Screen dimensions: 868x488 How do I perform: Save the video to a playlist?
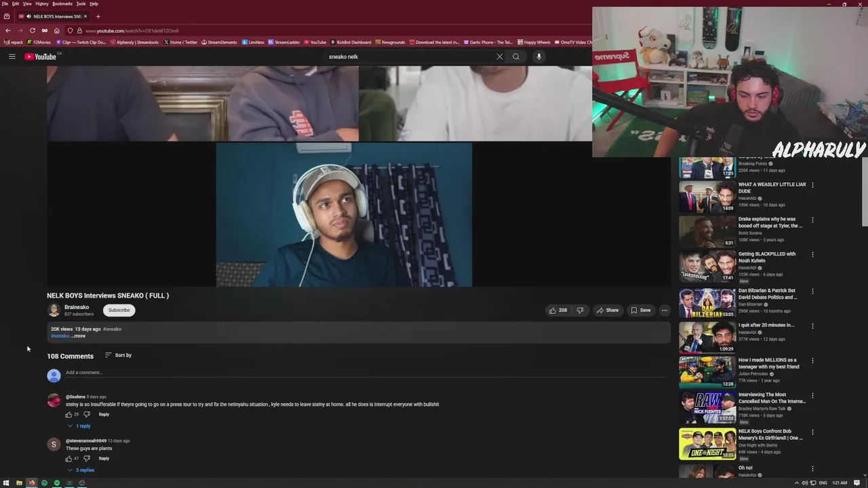click(x=641, y=310)
